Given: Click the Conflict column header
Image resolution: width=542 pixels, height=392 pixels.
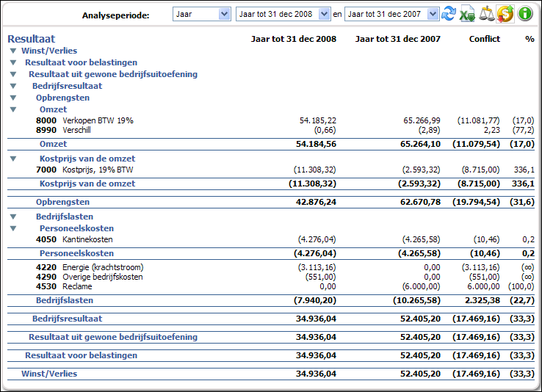Looking at the screenshot, I should click(484, 39).
